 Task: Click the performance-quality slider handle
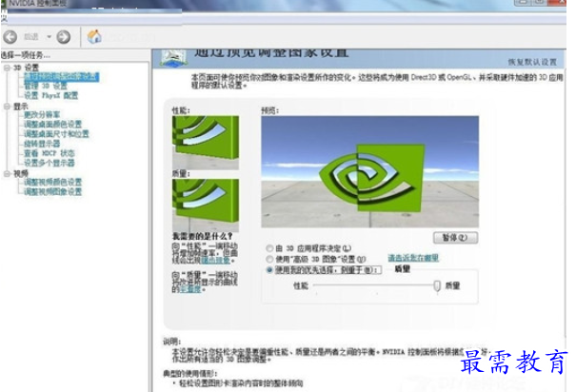437,286
